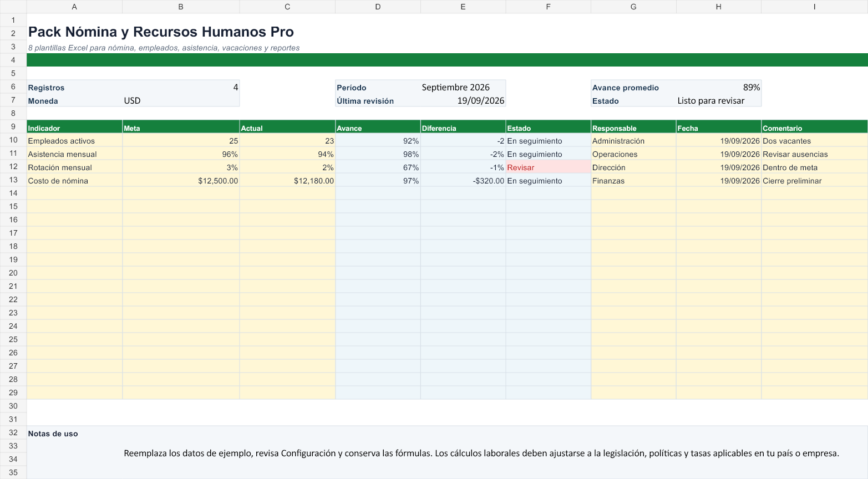Click the 'Fecha' table header
The height and width of the screenshot is (479, 868).
click(x=718, y=127)
